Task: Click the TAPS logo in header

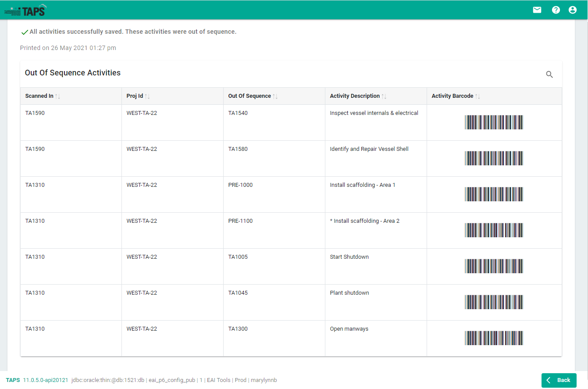Action: [x=25, y=10]
